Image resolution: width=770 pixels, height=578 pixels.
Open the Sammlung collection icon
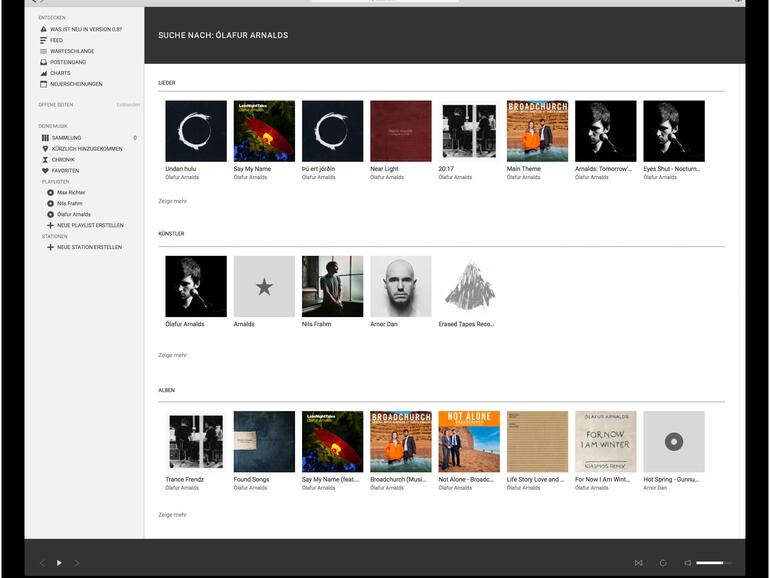(45, 138)
